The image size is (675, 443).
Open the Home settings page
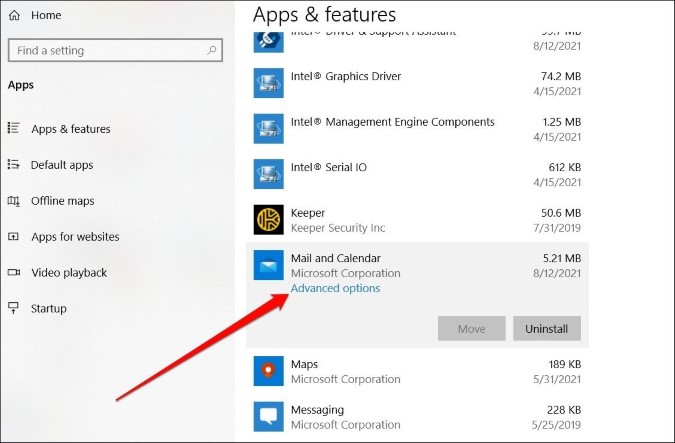tap(46, 15)
